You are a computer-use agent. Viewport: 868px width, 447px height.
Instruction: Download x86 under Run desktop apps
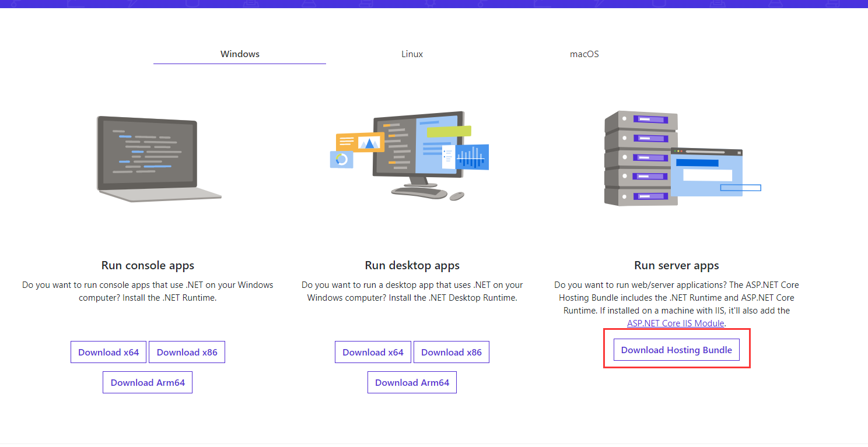pos(452,352)
